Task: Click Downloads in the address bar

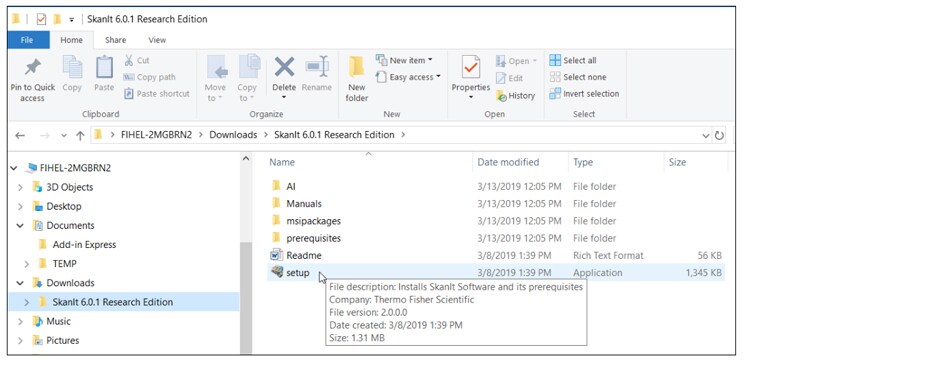Action: coord(233,135)
